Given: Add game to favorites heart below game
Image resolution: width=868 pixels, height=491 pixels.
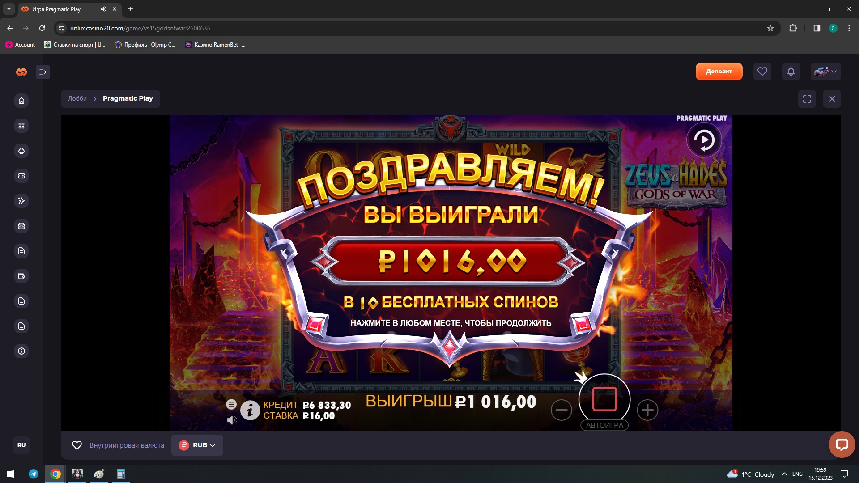Looking at the screenshot, I should [x=77, y=445].
